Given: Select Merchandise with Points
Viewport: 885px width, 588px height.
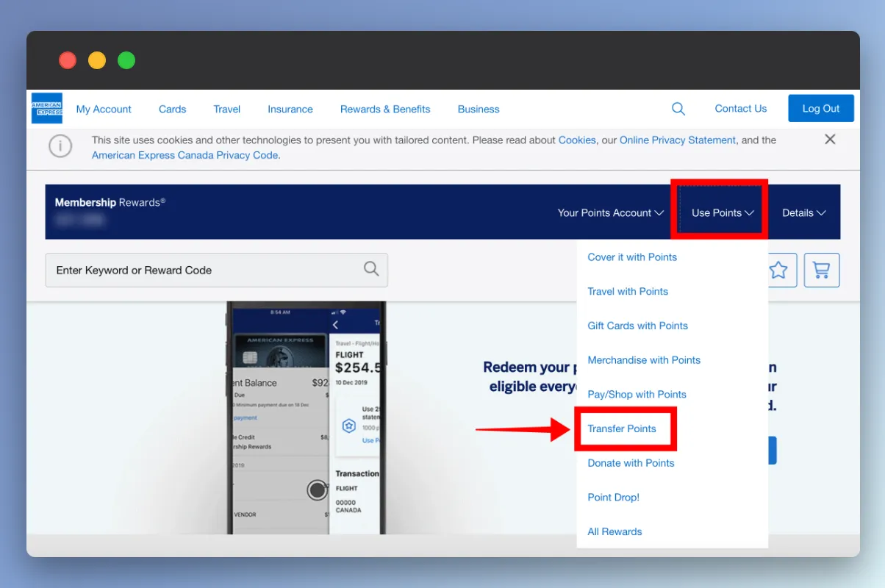Looking at the screenshot, I should [x=644, y=360].
